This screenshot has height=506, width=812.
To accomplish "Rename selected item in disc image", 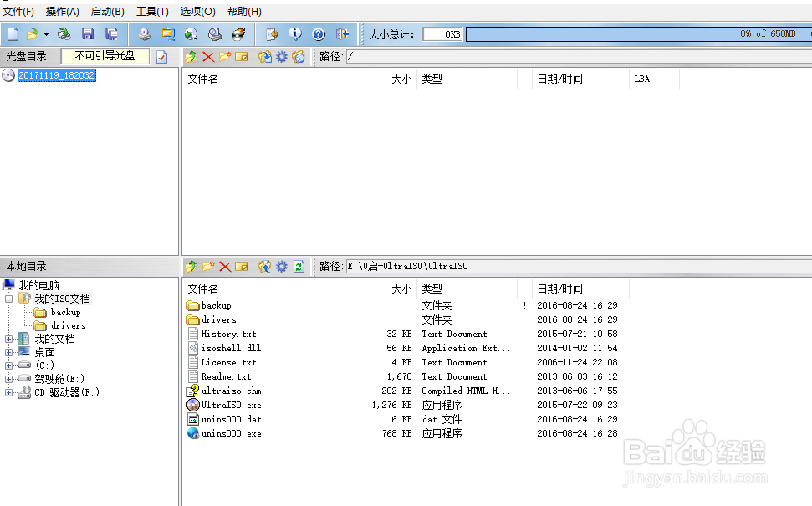I will (242, 56).
